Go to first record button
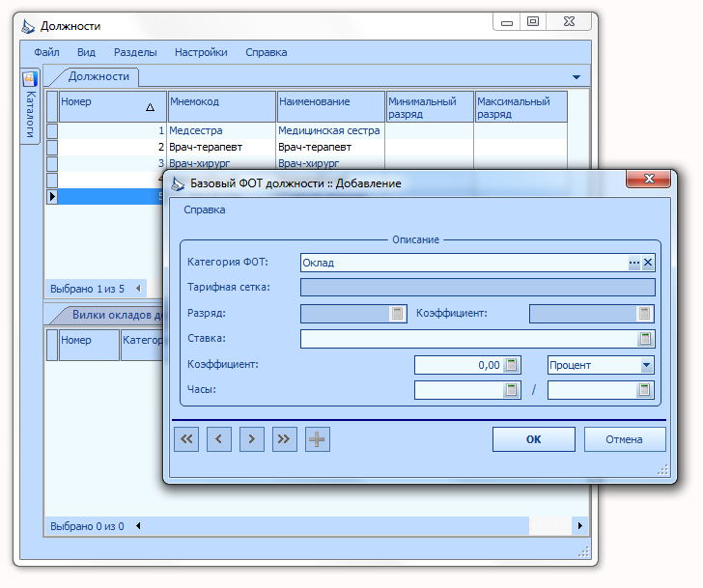 pyautogui.click(x=186, y=439)
